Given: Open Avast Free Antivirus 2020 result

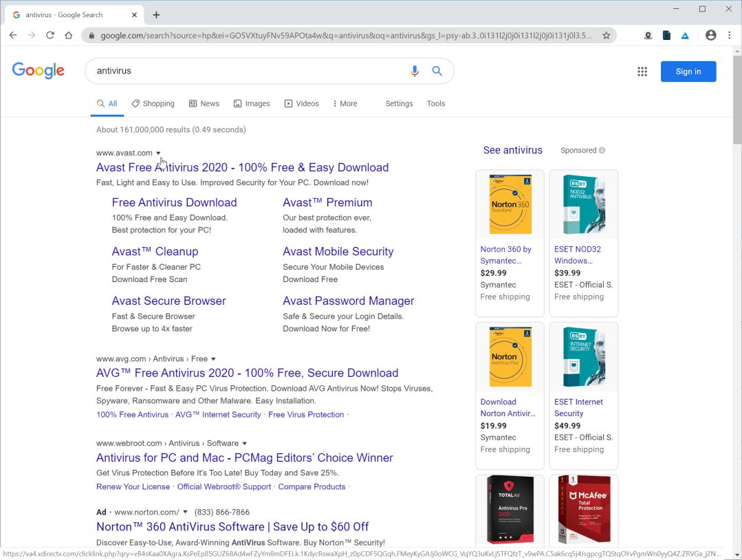Looking at the screenshot, I should 242,168.
